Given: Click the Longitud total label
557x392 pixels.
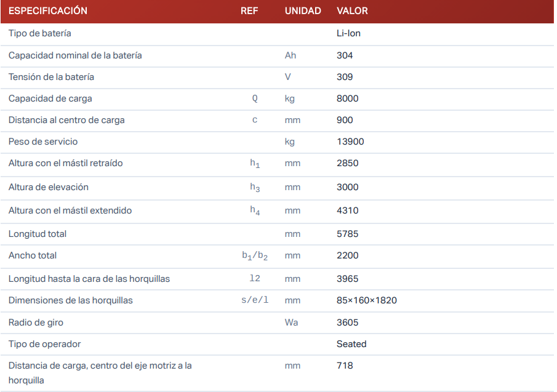Looking at the screenshot, I should (38, 234).
